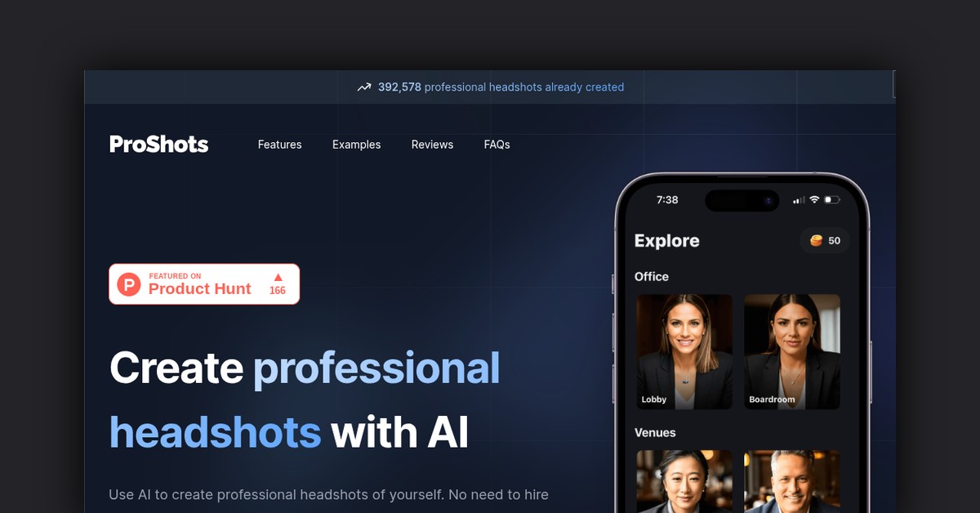Click the ProShots logo
980x513 pixels.
pyautogui.click(x=158, y=145)
